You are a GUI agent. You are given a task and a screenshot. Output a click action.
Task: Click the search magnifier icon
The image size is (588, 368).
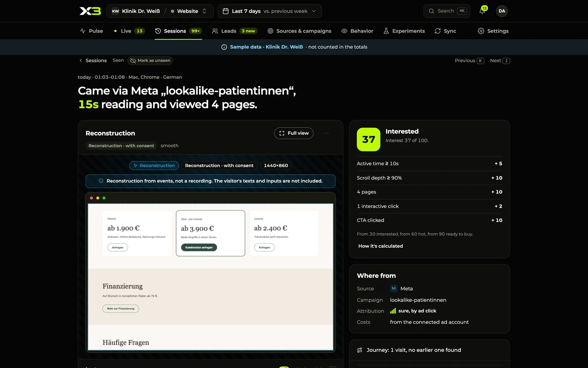tap(431, 11)
